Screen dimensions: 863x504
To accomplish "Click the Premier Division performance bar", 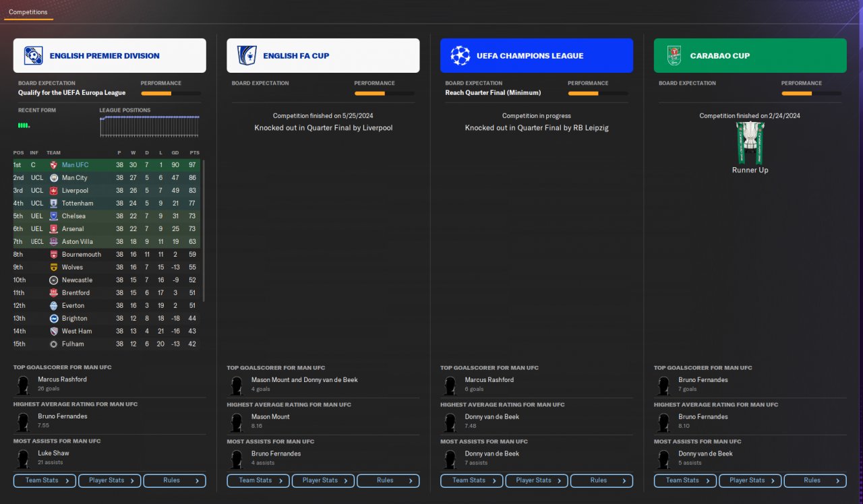I will [171, 94].
